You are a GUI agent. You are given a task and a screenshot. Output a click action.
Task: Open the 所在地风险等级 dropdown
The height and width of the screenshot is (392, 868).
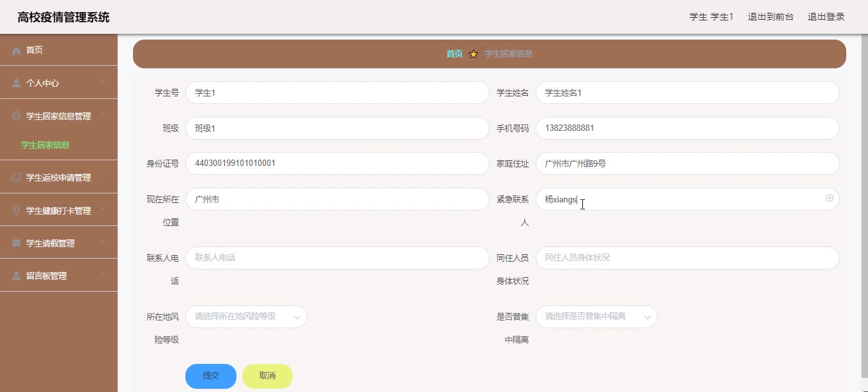(246, 317)
